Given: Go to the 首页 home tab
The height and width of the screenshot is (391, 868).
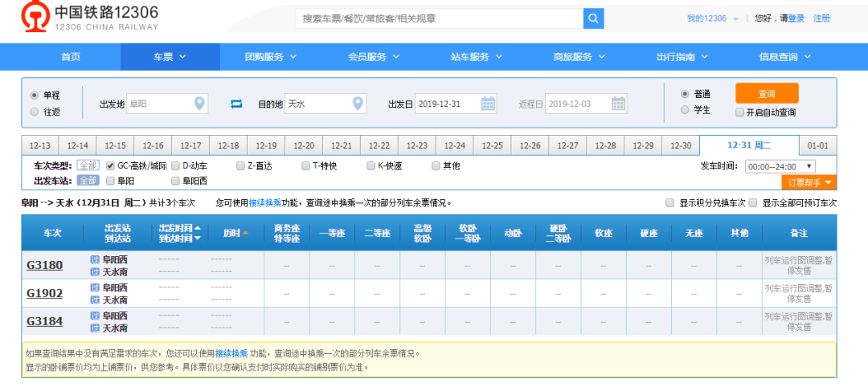Looking at the screenshot, I should [71, 56].
